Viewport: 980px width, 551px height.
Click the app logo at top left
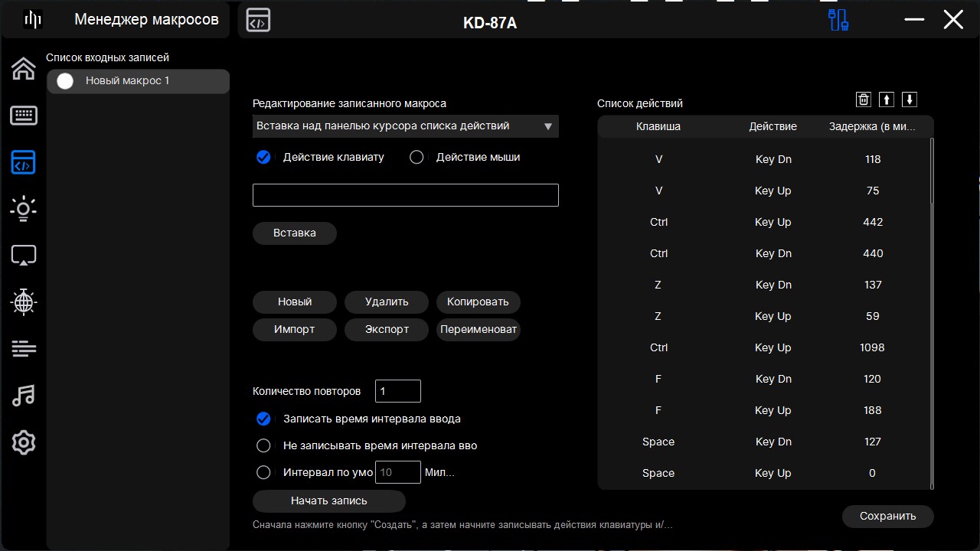point(32,20)
